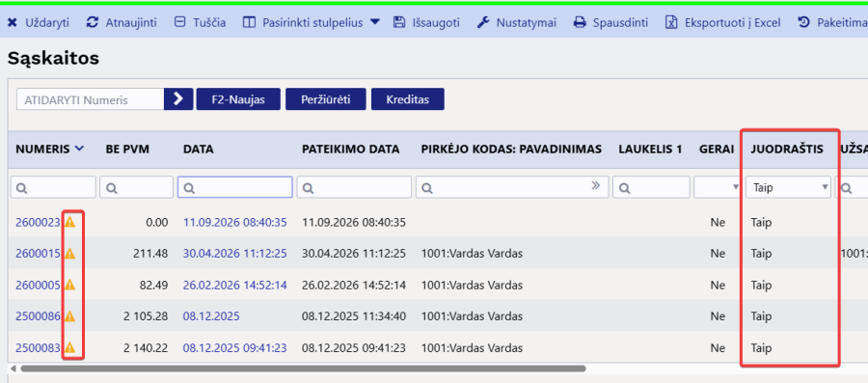Image resolution: width=868 pixels, height=383 pixels.
Task: Click the BE PVM column header
Action: point(127,149)
